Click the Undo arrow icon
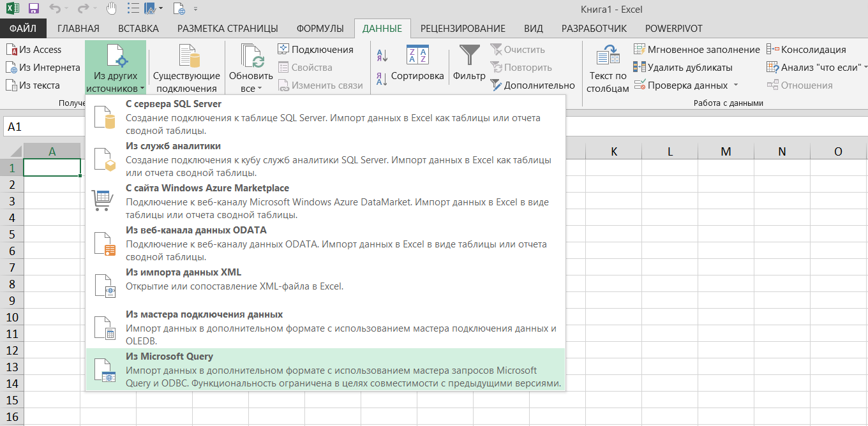The height and width of the screenshot is (426, 868). point(55,9)
